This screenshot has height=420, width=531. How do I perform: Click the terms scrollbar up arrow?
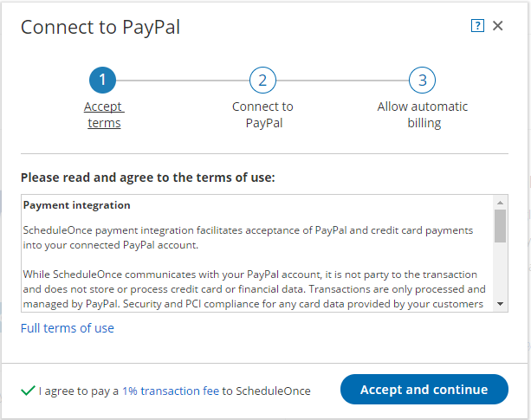click(501, 202)
